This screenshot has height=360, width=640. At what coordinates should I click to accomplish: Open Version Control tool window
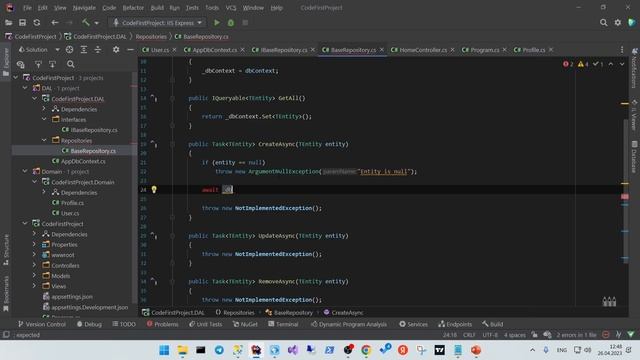tap(41, 324)
